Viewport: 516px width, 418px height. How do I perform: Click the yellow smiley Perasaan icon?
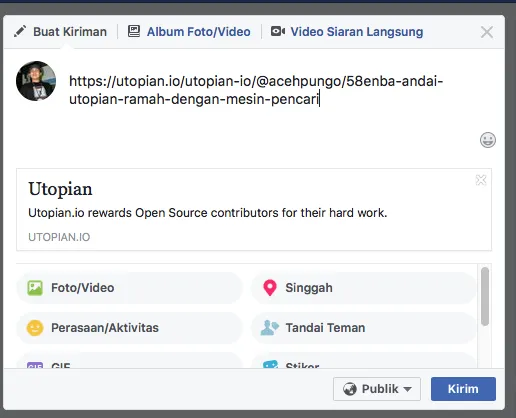click(35, 328)
